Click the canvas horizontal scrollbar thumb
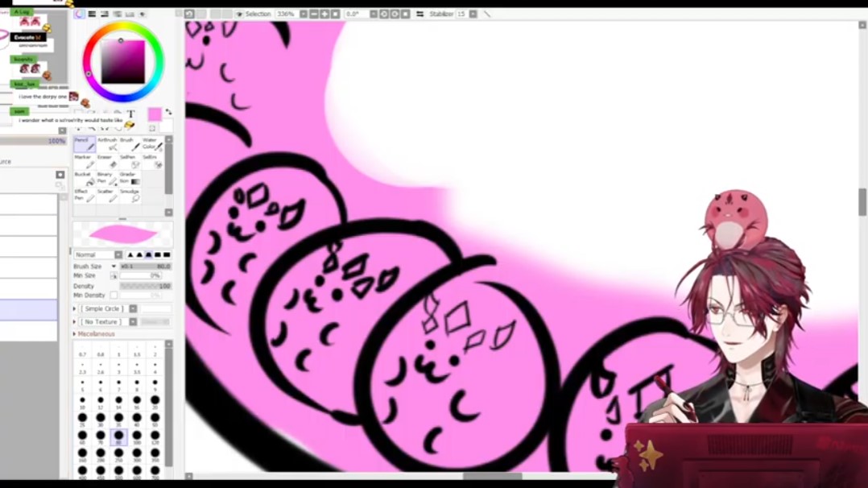 coord(492,476)
